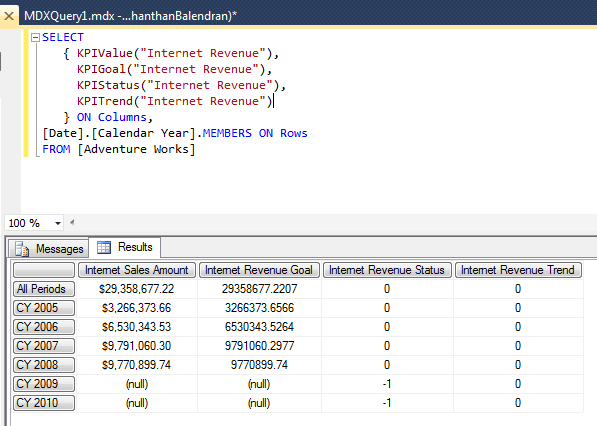Close the MDXQuery1.mdx tab
Viewport: 597px width, 426px height.
[9, 16]
